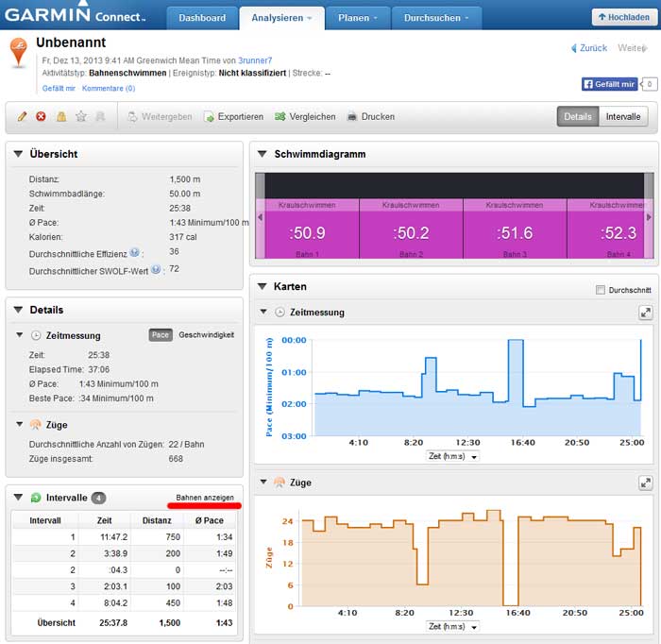Viewport: 661px width, 644px height.
Task: Click the green Intervalle refresh icon
Action: (36, 498)
